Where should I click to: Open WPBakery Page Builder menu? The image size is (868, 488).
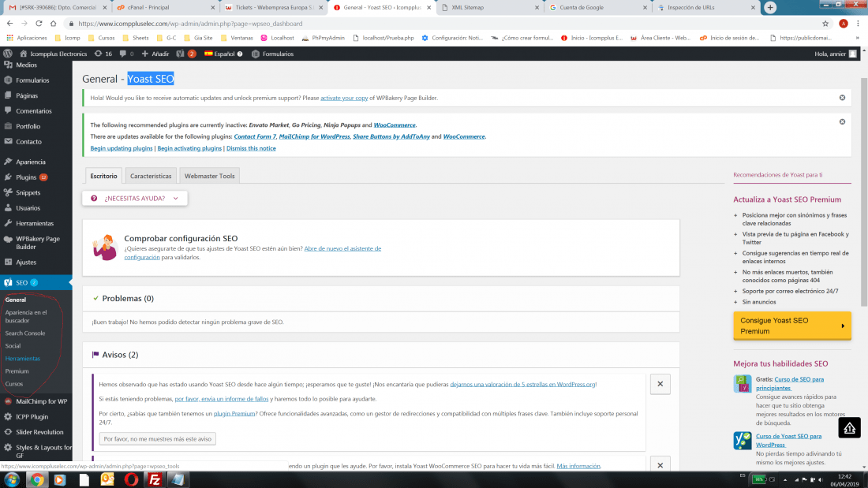pos(36,243)
